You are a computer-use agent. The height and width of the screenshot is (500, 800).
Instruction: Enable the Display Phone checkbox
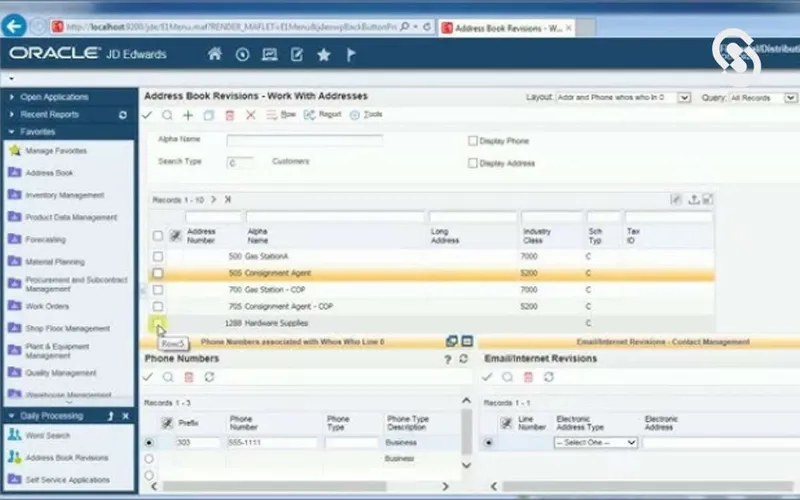click(472, 141)
